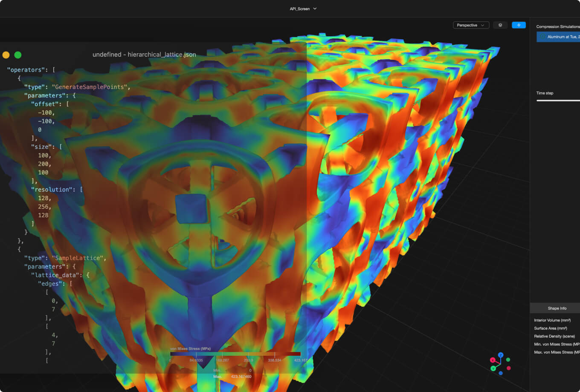Select the Compression Simulations panel header
Image resolution: width=580 pixels, height=392 pixels.
(558, 26)
